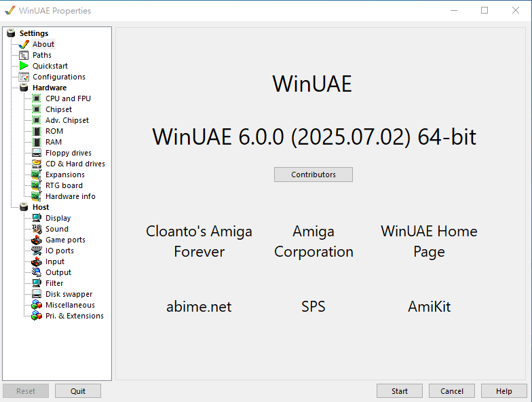The image size is (532, 402).
Task: Click the RAM chip icon
Action: coord(37,142)
